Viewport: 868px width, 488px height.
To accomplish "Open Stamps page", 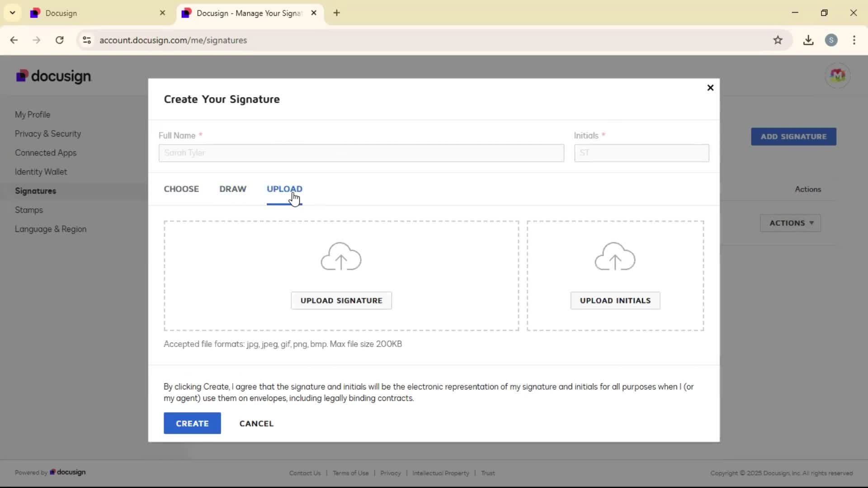I will (x=29, y=210).
